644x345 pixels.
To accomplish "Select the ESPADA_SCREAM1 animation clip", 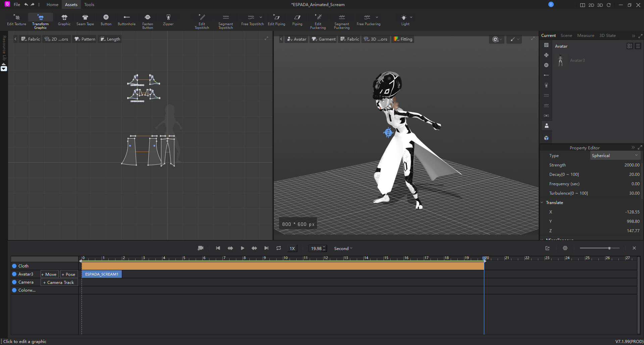I will 102,274.
